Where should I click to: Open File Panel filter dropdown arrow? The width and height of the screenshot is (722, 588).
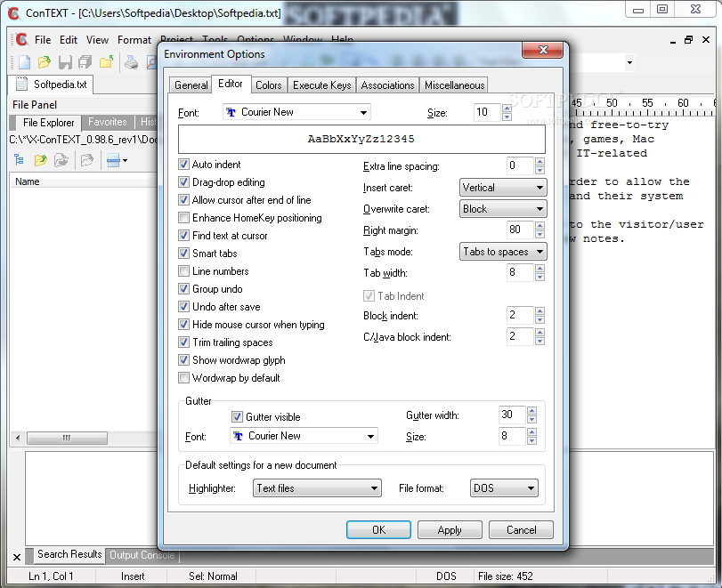(126, 161)
